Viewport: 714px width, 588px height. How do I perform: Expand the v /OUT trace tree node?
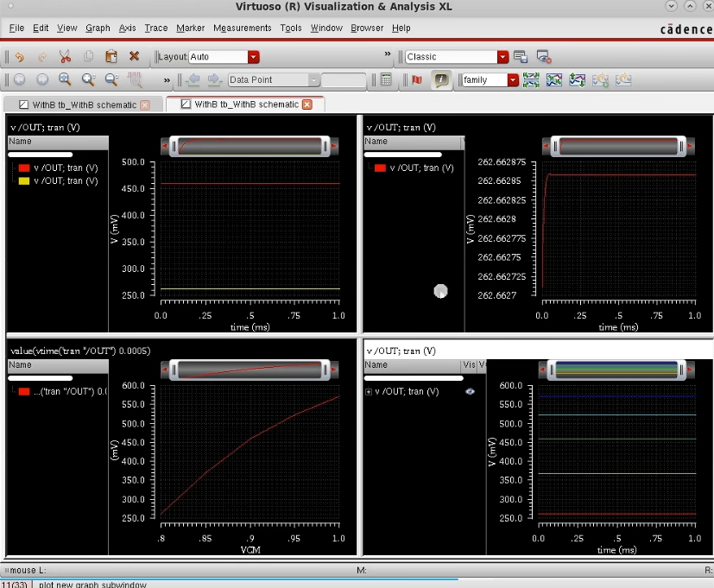[370, 392]
